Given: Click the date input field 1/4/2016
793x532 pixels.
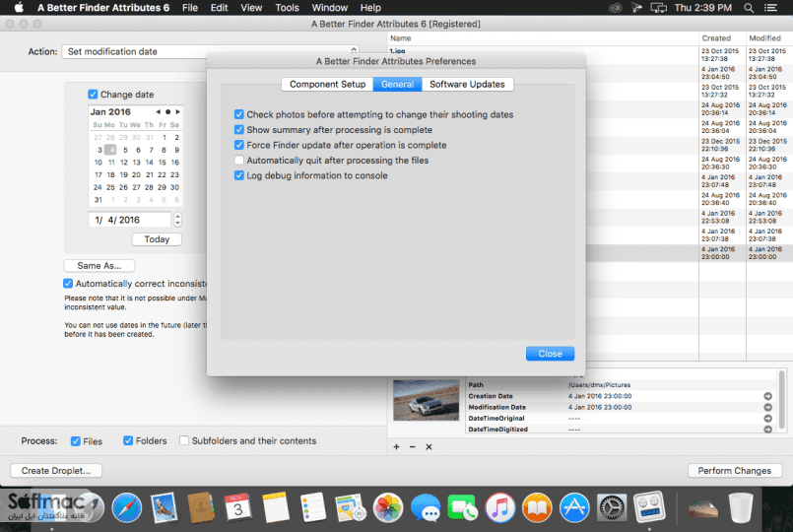Looking at the screenshot, I should tap(130, 220).
